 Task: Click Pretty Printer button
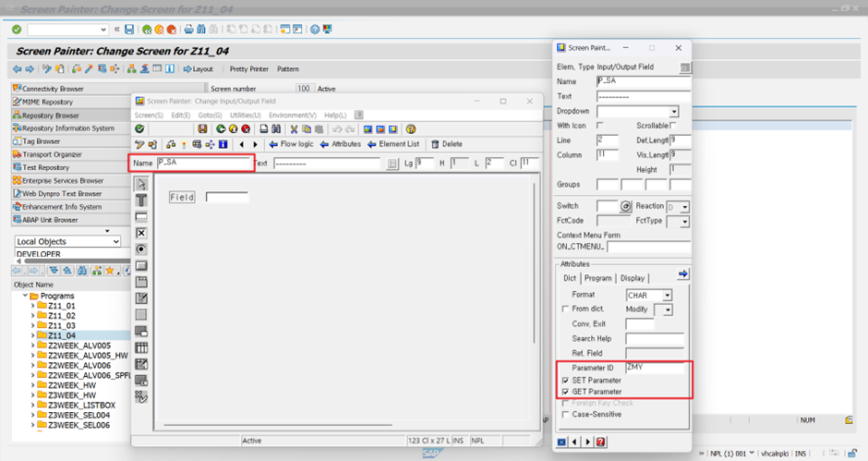[249, 69]
